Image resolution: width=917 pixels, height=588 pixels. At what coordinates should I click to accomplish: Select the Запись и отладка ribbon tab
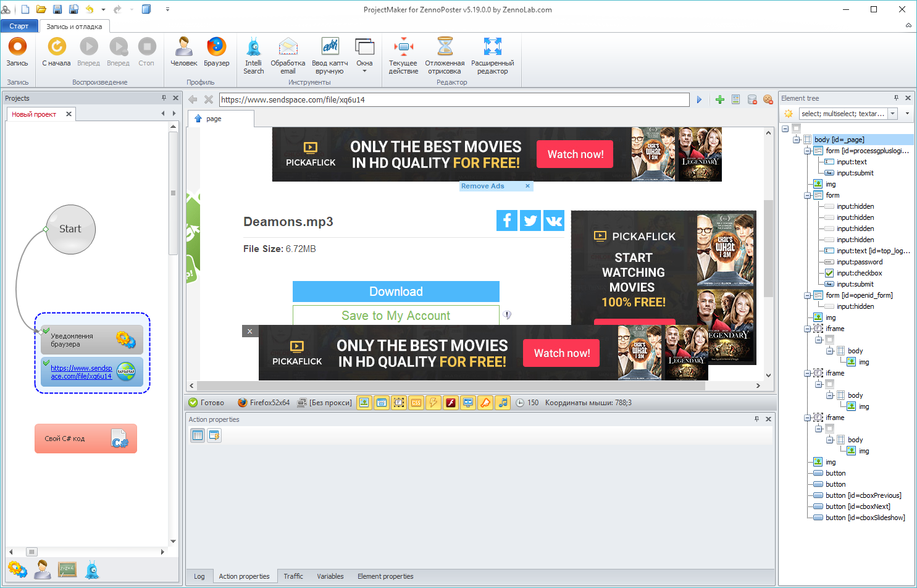[74, 27]
